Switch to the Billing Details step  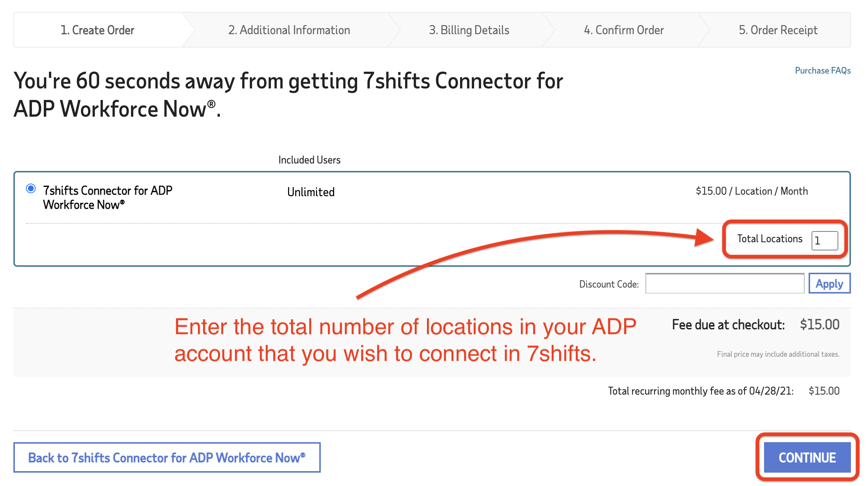pyautogui.click(x=469, y=30)
